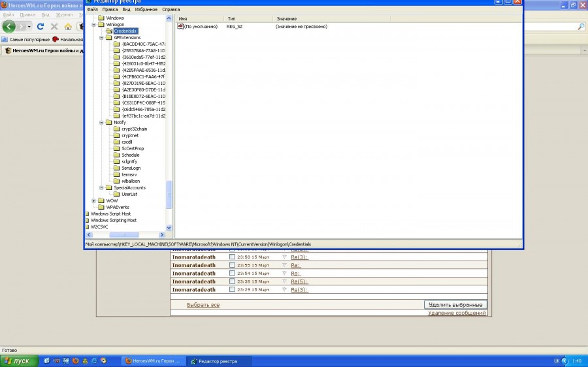
Task: Click the HeroesWM.ru Firefox tab
Action: pyautogui.click(x=44, y=50)
